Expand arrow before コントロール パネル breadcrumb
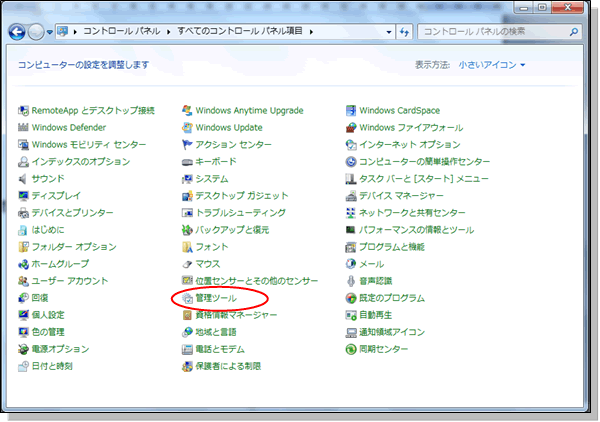The width and height of the screenshot is (600, 422). (x=75, y=32)
